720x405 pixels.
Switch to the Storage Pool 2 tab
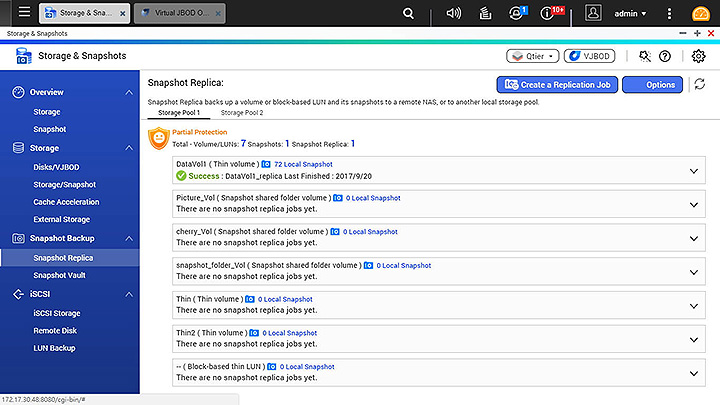click(x=242, y=113)
